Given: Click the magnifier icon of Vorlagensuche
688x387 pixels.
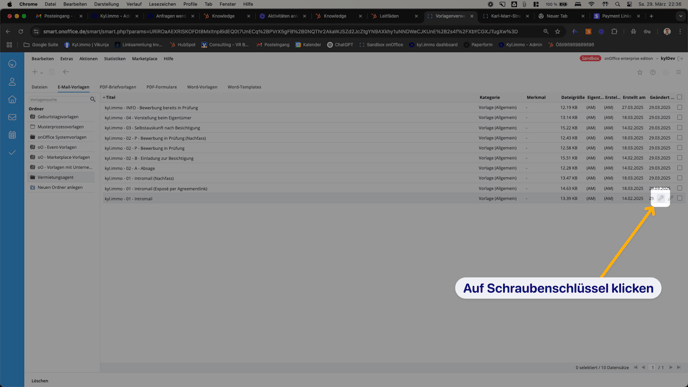Looking at the screenshot, I should (93, 100).
